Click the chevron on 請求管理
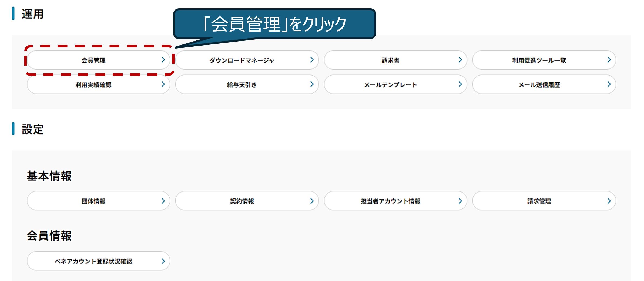This screenshot has width=644, height=281. 609,201
